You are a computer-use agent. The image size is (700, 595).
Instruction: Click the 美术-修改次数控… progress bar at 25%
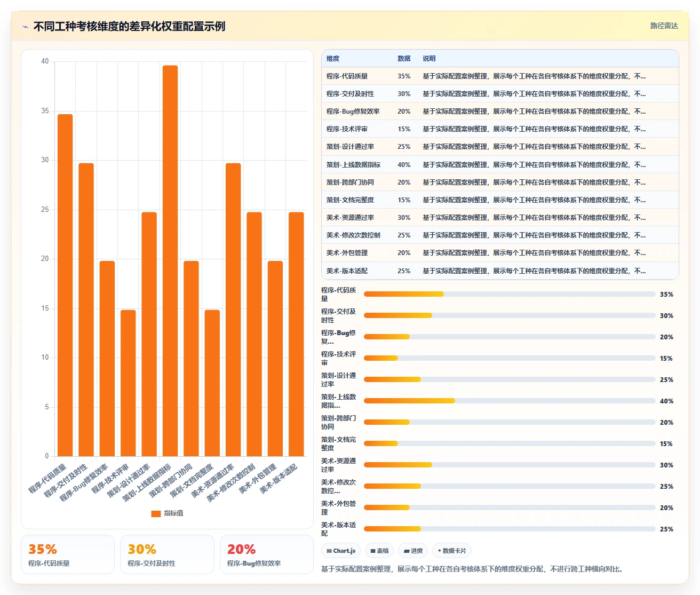point(510,486)
